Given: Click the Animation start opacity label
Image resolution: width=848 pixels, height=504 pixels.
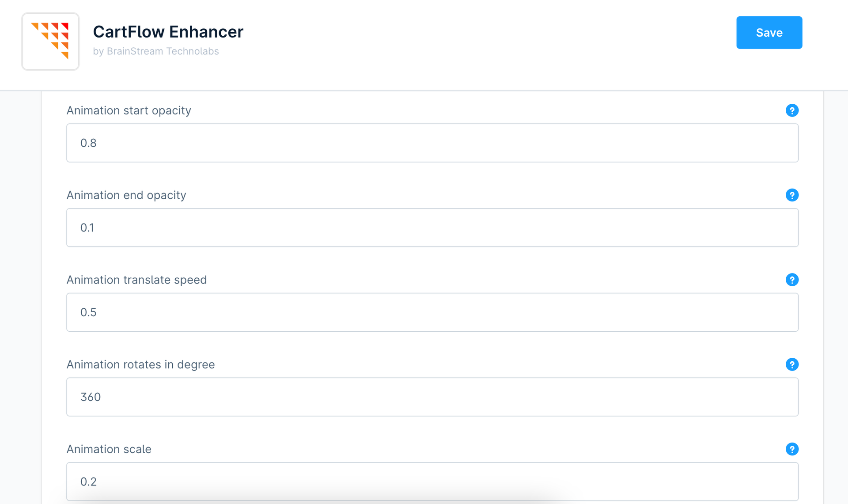Looking at the screenshot, I should tap(129, 110).
